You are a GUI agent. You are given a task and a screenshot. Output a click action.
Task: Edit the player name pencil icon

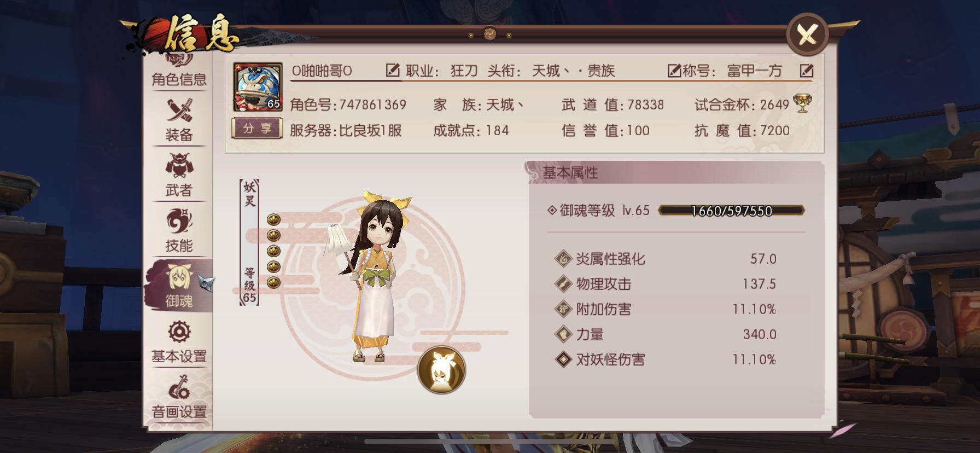[393, 71]
